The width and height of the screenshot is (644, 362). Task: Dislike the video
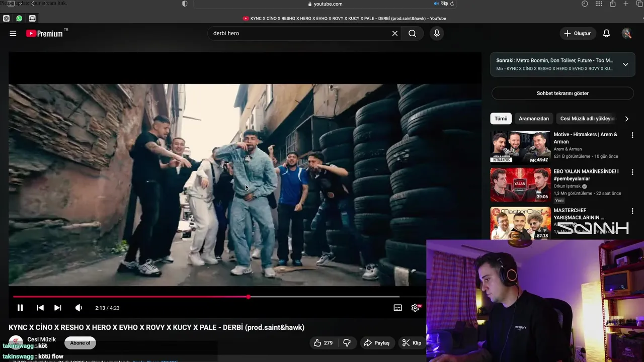click(x=347, y=343)
